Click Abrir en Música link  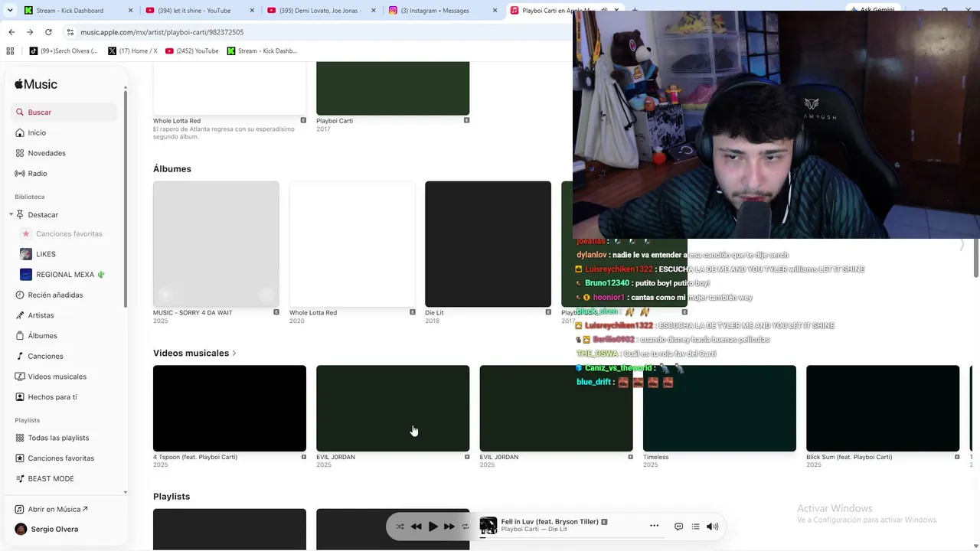pyautogui.click(x=57, y=510)
